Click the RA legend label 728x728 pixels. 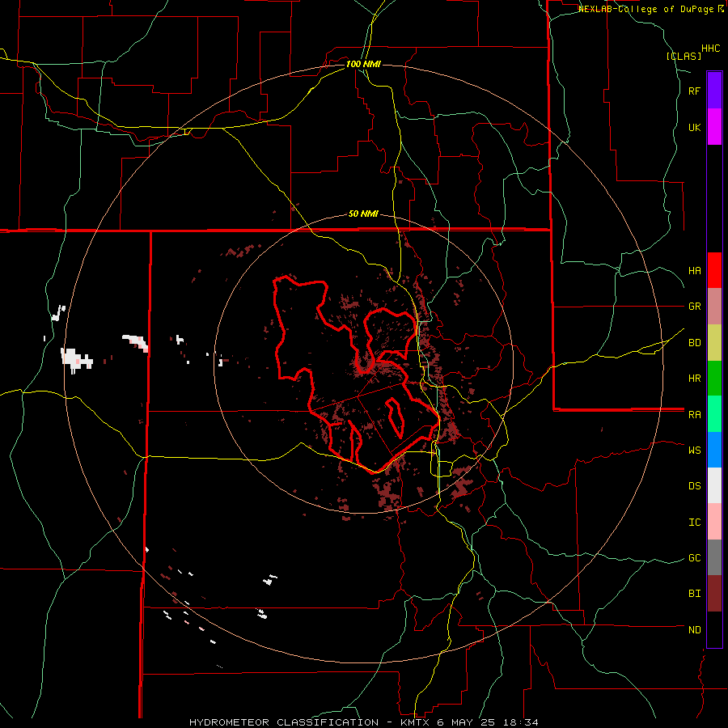coord(695,414)
